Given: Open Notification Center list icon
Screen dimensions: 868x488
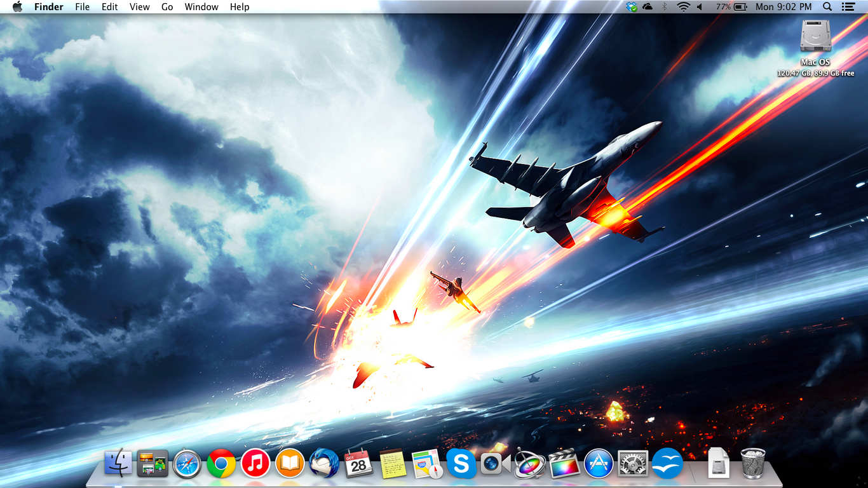Looking at the screenshot, I should point(848,7).
